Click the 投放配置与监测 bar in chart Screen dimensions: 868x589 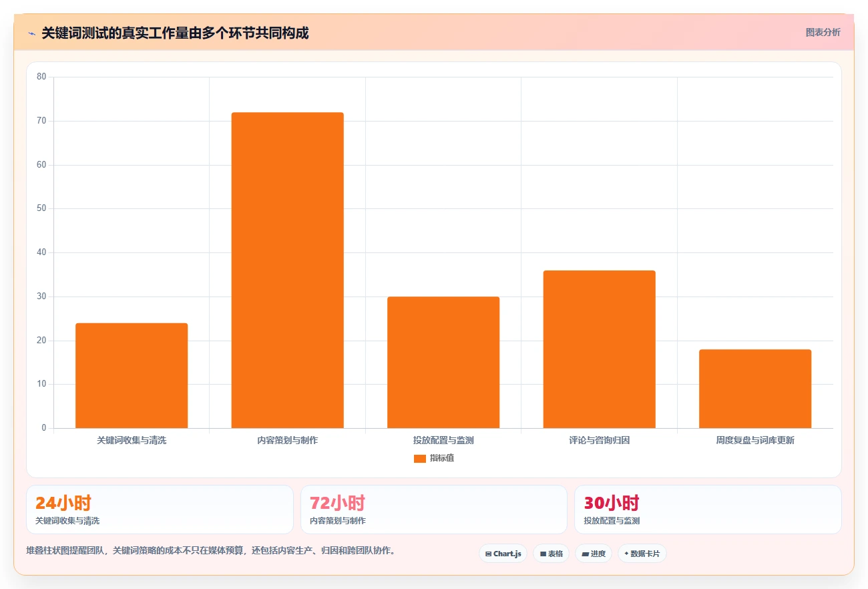coord(443,362)
